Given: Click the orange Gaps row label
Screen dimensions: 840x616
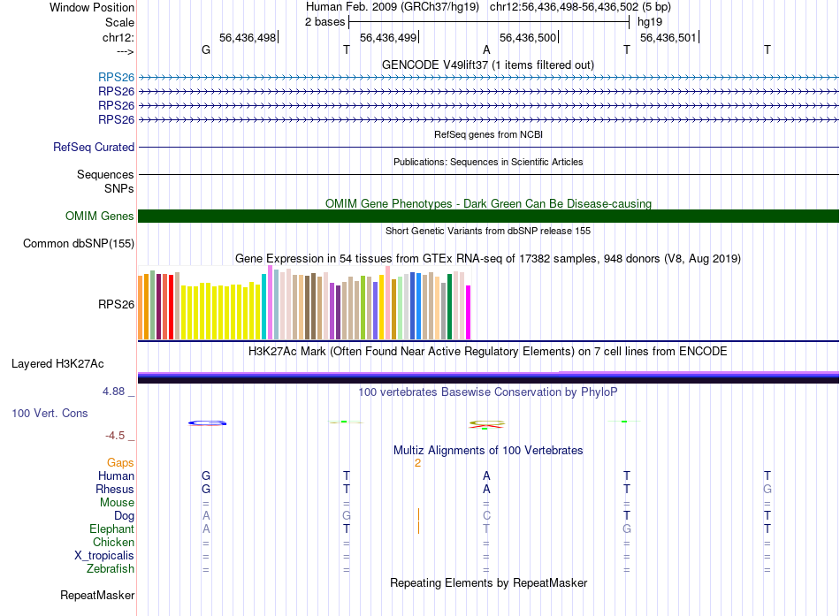Looking at the screenshot, I should [120, 462].
